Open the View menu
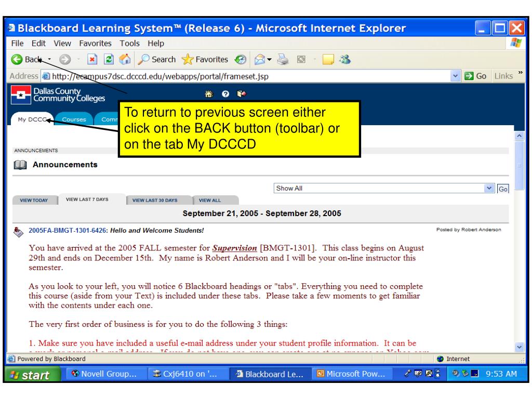This screenshot has height=399, width=532. [x=62, y=44]
